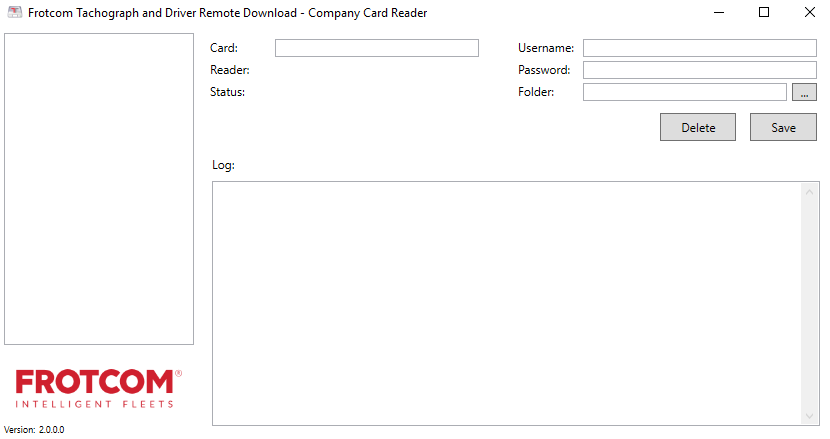Minimize the Company Card Reader window

coord(718,13)
